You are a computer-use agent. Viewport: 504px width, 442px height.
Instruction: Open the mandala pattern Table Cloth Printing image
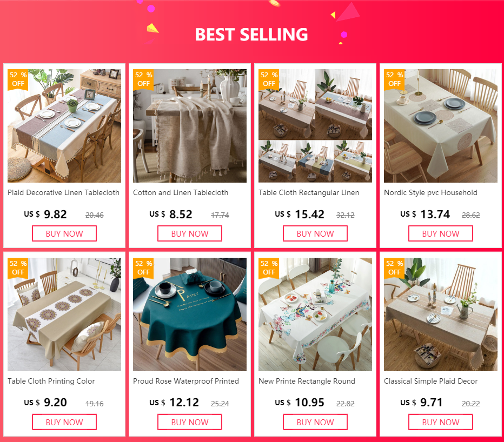pos(64,314)
